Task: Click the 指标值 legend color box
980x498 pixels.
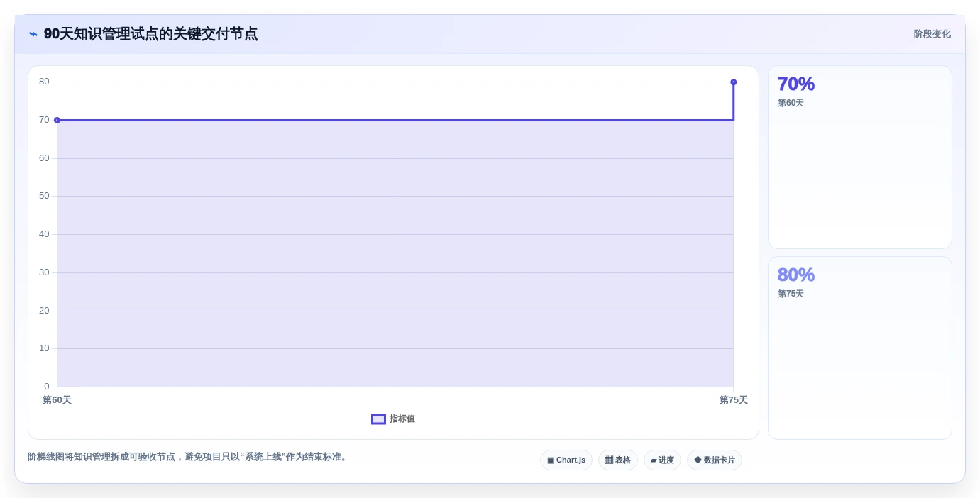Action: point(378,419)
